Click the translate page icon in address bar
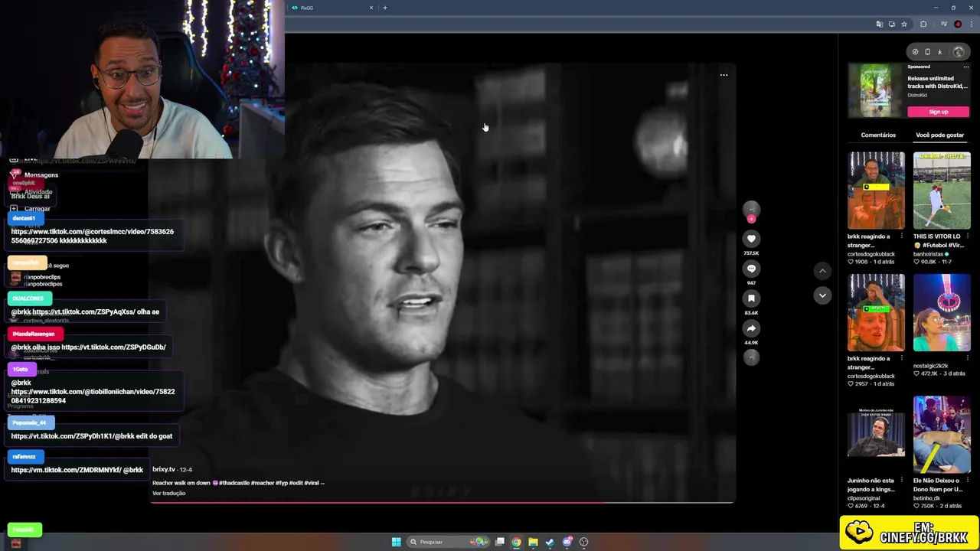Screen dimensions: 980x551 879,24
